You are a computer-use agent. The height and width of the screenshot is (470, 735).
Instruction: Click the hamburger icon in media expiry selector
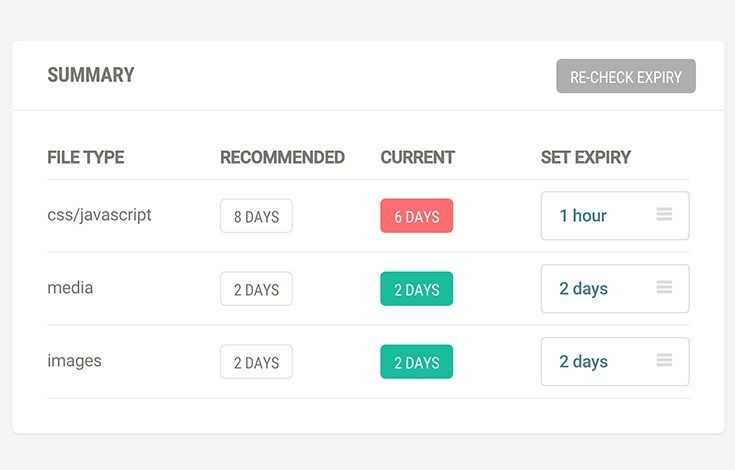point(664,287)
